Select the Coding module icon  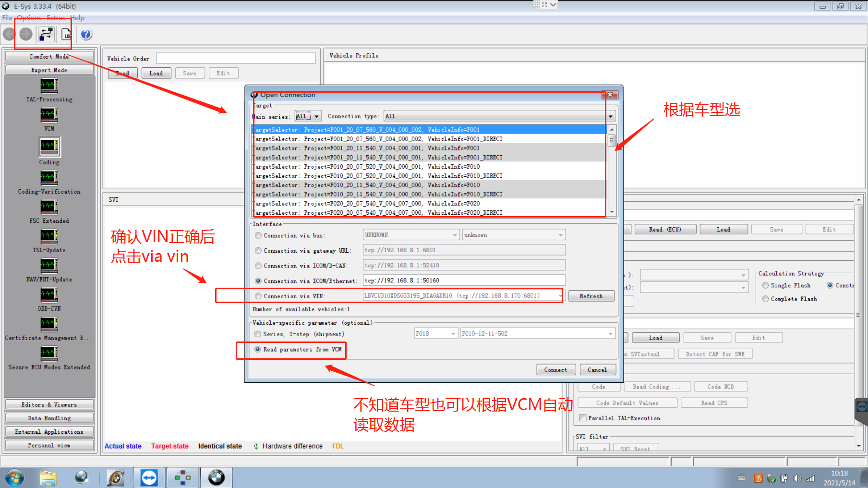(x=49, y=146)
